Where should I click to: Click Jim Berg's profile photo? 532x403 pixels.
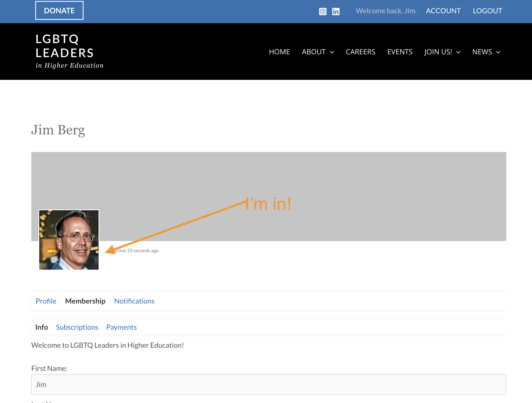[x=69, y=240]
